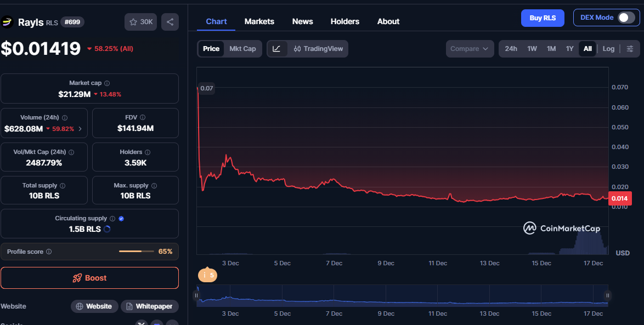The width and height of the screenshot is (644, 325).
Task: Enable Log scale on chart
Action: 608,49
